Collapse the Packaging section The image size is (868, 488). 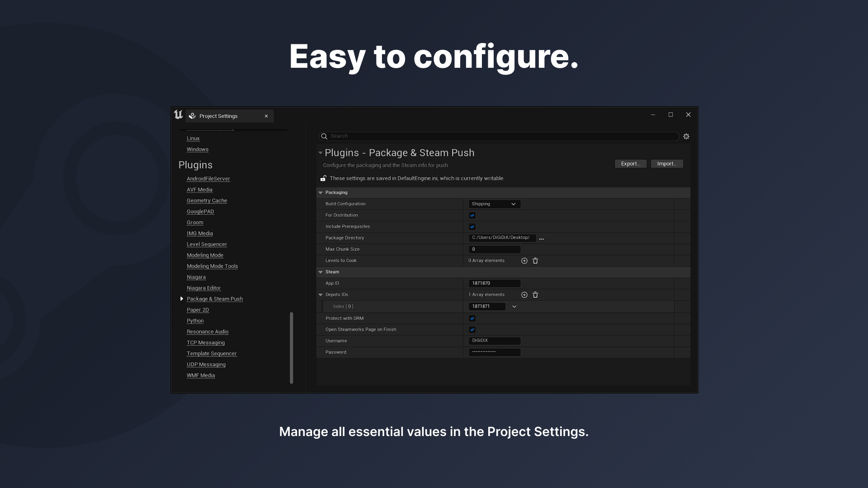(321, 193)
